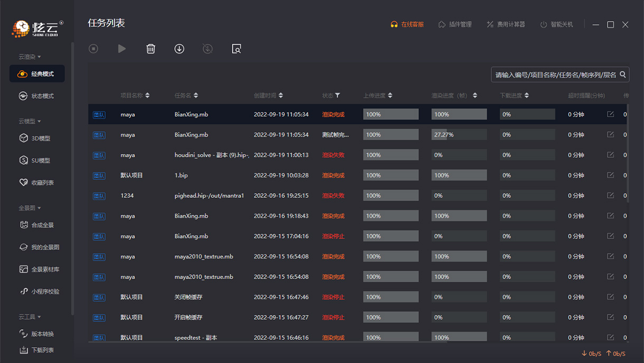Click the 团队 badge in the 1234 project row
This screenshot has height=363, width=644.
pos(99,196)
